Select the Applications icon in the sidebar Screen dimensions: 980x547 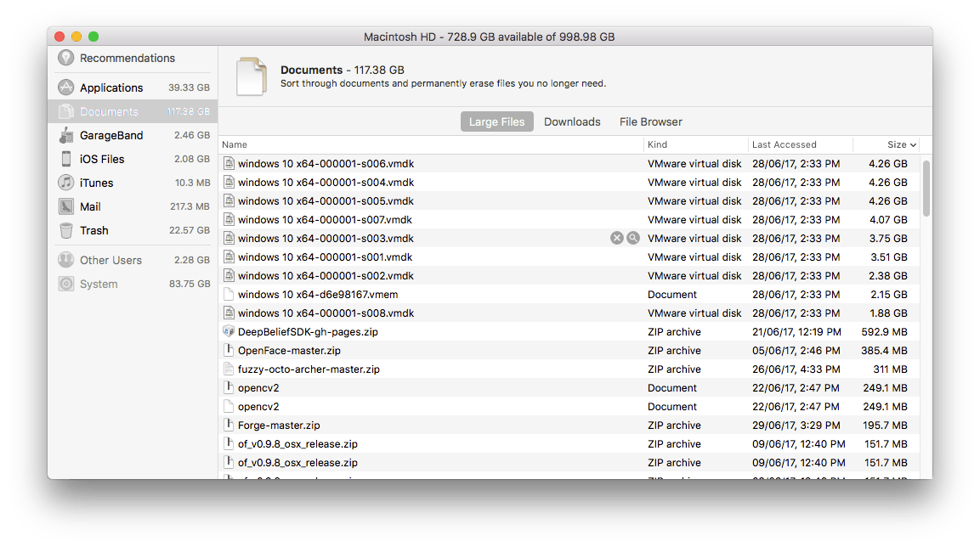[x=65, y=87]
